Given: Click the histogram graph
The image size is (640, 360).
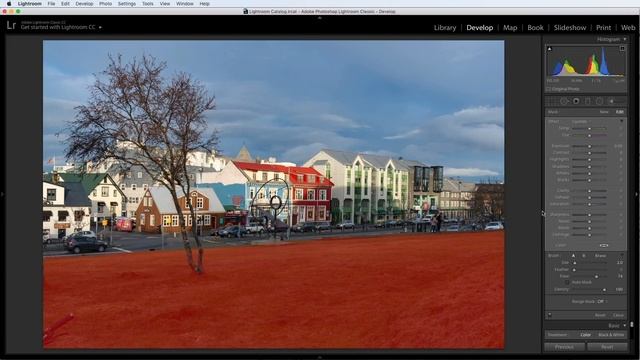Looking at the screenshot, I should [x=586, y=61].
